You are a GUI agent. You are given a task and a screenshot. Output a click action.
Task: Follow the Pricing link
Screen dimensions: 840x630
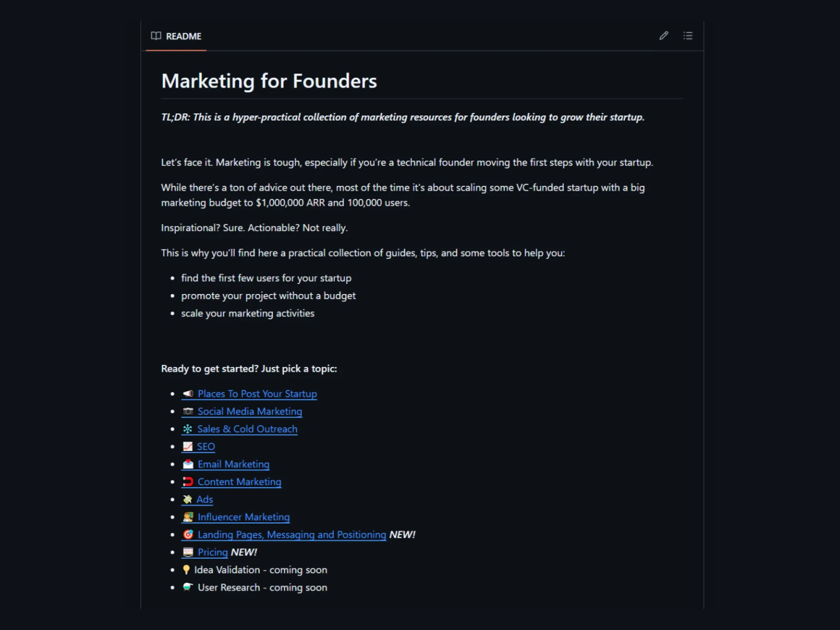point(213,552)
